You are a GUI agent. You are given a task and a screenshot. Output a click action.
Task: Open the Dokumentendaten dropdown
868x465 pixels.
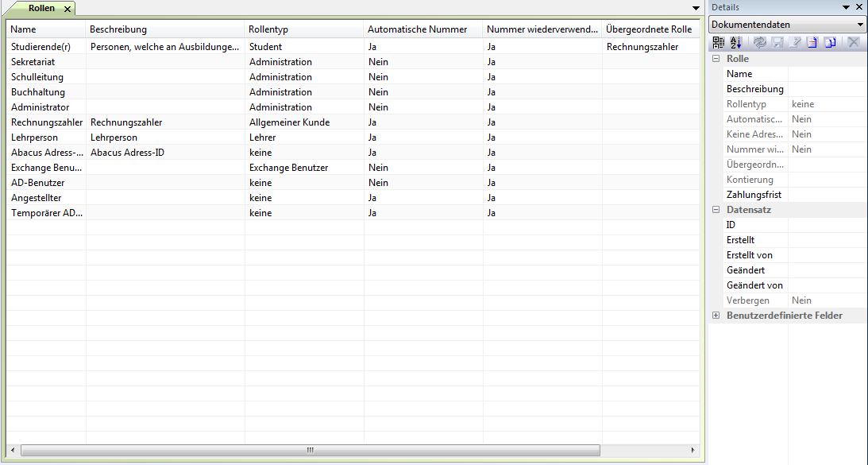pyautogui.click(x=860, y=25)
